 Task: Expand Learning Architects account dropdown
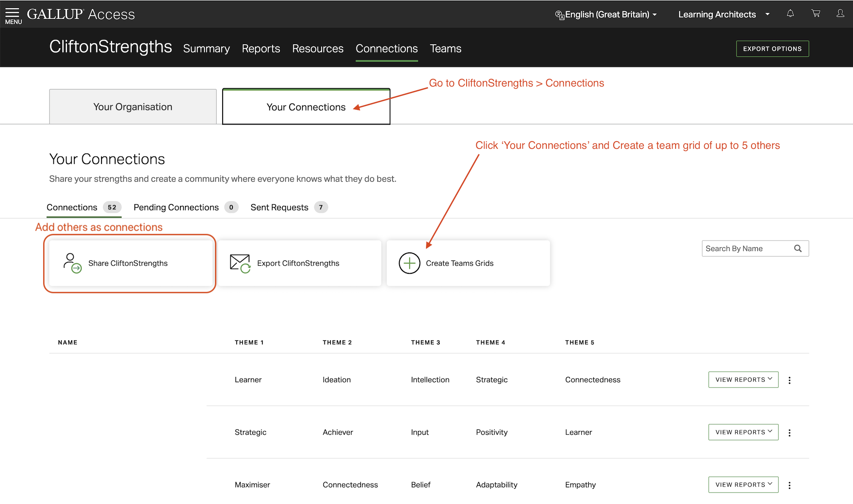click(724, 14)
